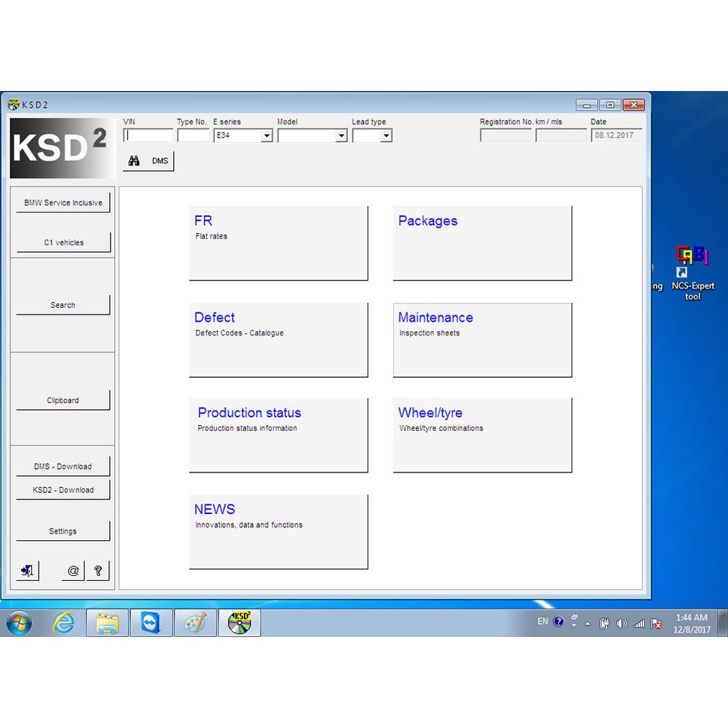This screenshot has width=728, height=728.
Task: Open the Model dropdown
Action: point(341,135)
